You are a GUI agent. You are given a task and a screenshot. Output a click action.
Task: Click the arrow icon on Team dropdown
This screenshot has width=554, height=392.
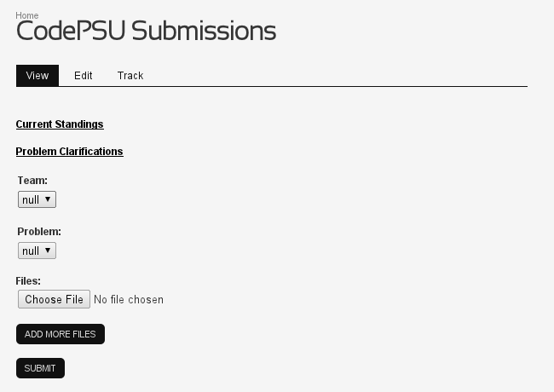48,199
